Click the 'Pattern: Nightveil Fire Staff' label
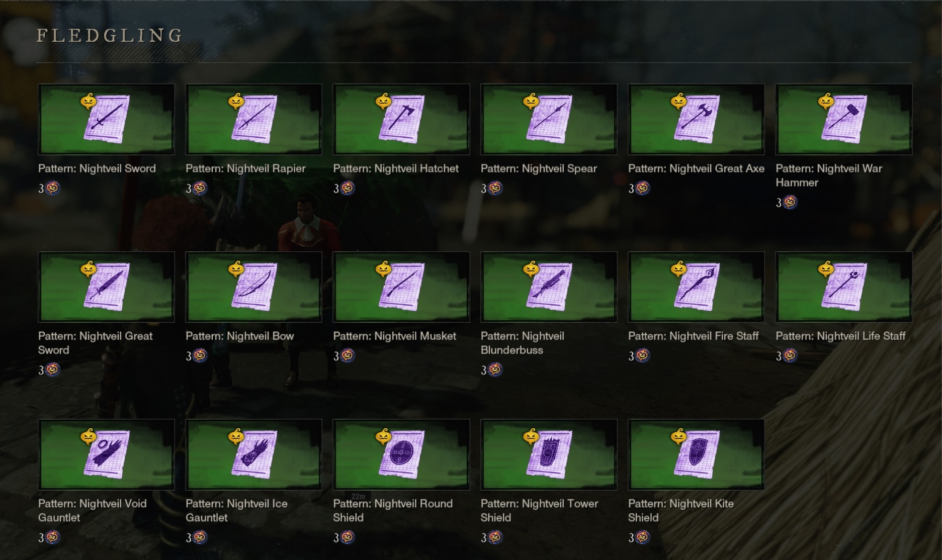The height and width of the screenshot is (560, 942). click(693, 336)
